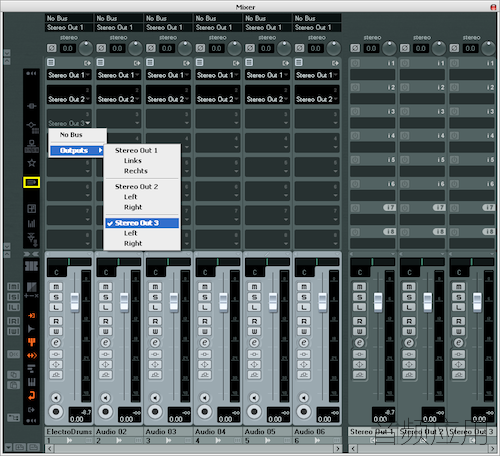Toggle global Write automation in common panel
Image resolution: width=500 pixels, height=456 pixels.
(x=14, y=331)
